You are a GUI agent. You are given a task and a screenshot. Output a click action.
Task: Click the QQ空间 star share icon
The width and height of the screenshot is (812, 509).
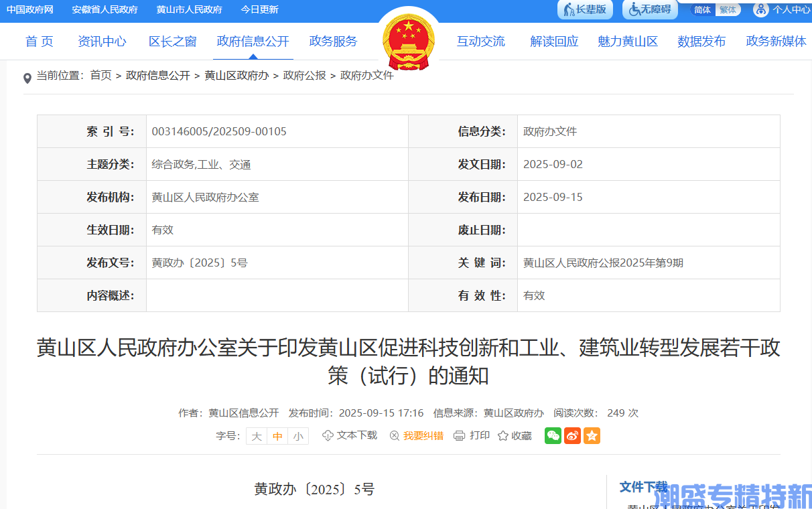pyautogui.click(x=592, y=435)
